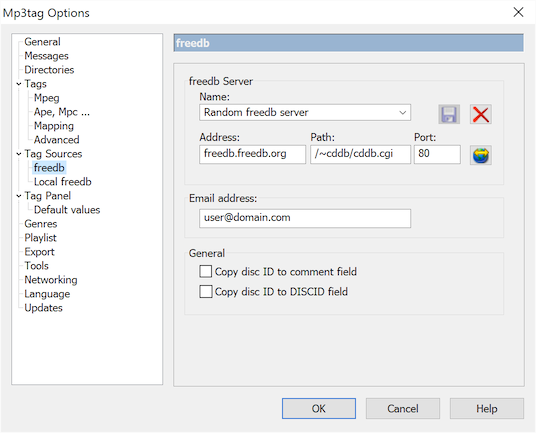Click the Port number field
This screenshot has width=536, height=433.
click(437, 154)
